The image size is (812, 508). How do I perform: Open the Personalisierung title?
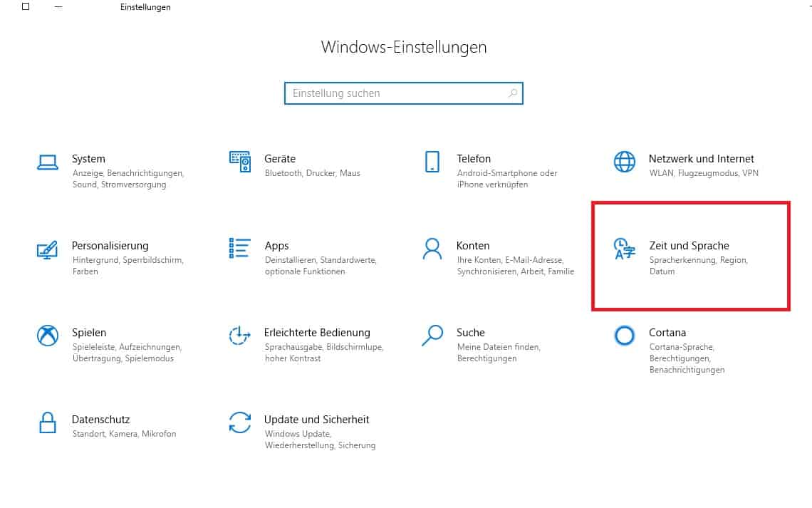pyautogui.click(x=110, y=246)
